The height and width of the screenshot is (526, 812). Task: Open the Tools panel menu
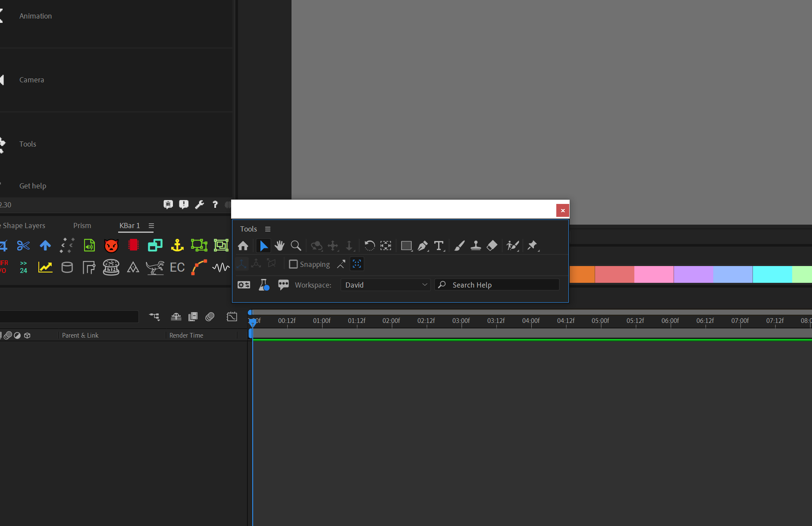(268, 229)
